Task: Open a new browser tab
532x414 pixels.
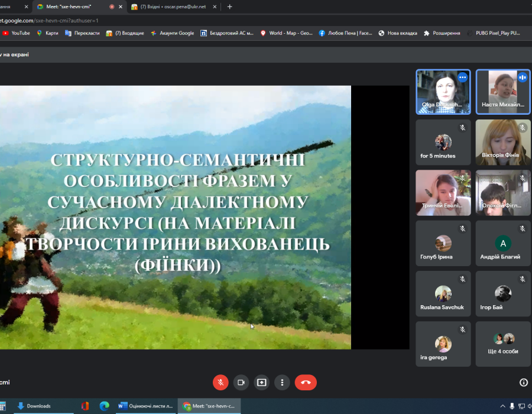Action: pos(230,7)
